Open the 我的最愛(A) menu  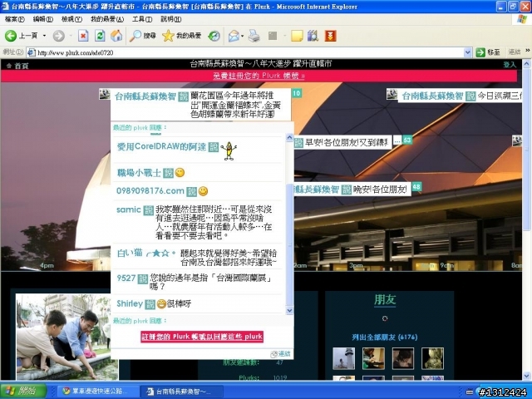click(107, 19)
